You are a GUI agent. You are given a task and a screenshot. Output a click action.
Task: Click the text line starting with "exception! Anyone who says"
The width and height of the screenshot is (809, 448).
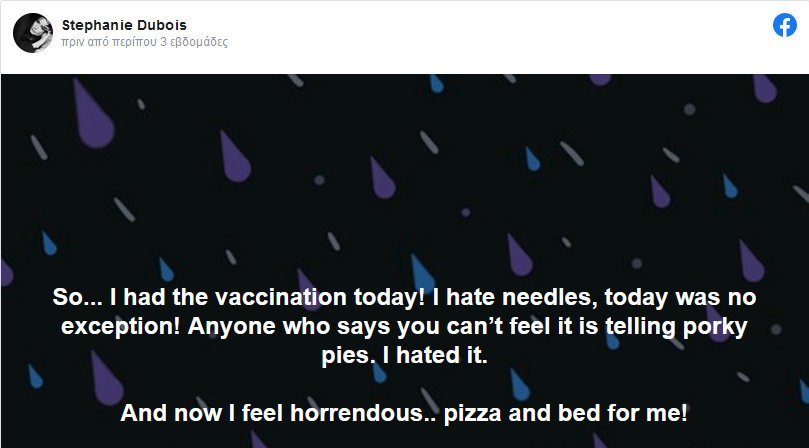404,327
